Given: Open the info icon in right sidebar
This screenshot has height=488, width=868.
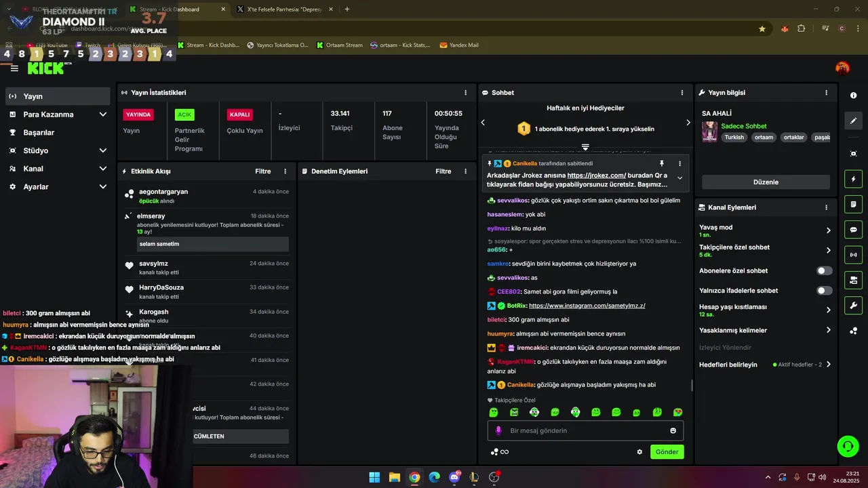Looking at the screenshot, I should click(x=853, y=96).
